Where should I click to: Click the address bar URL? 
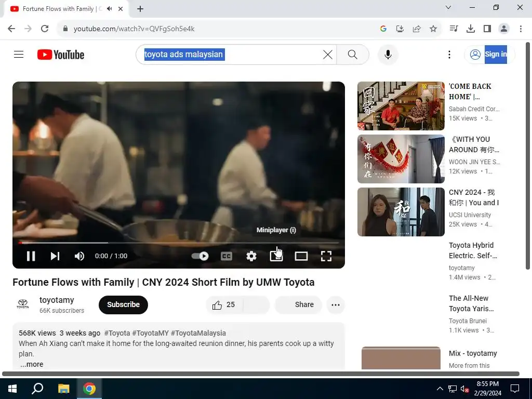pyautogui.click(x=134, y=29)
